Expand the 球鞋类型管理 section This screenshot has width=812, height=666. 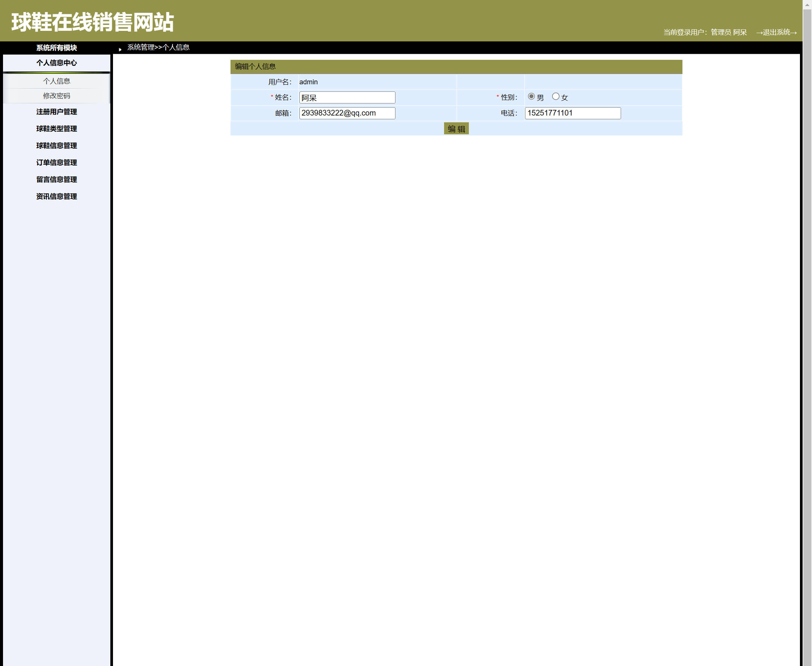pyautogui.click(x=56, y=129)
